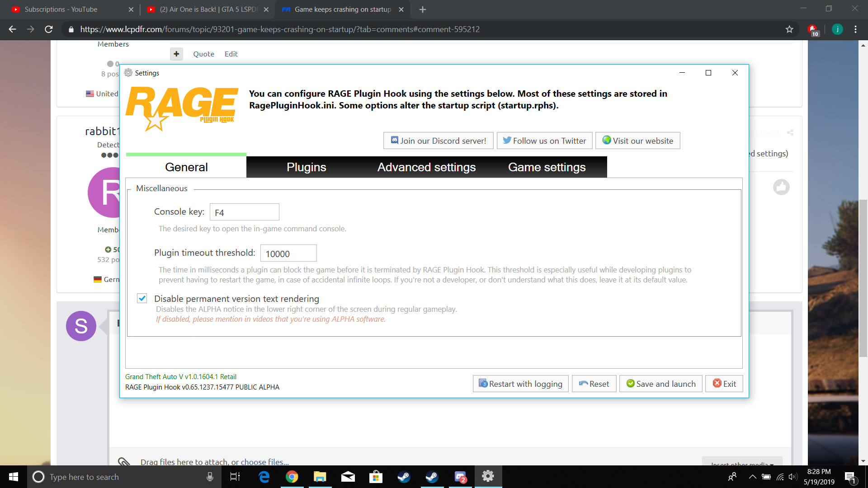Image resolution: width=868 pixels, height=488 pixels.
Task: Click the share icon on the forum post
Action: click(790, 132)
